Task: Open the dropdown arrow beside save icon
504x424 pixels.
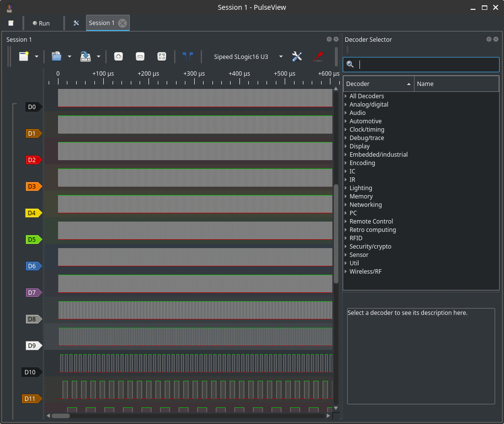Action: click(x=98, y=57)
